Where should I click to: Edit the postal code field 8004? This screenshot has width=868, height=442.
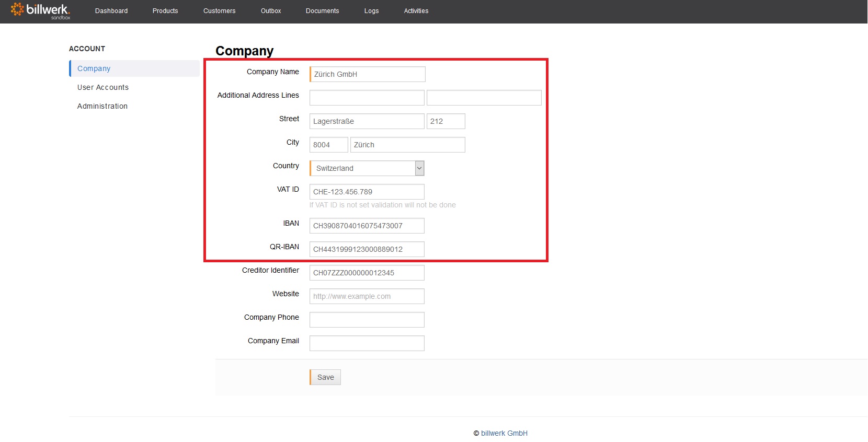pos(329,145)
